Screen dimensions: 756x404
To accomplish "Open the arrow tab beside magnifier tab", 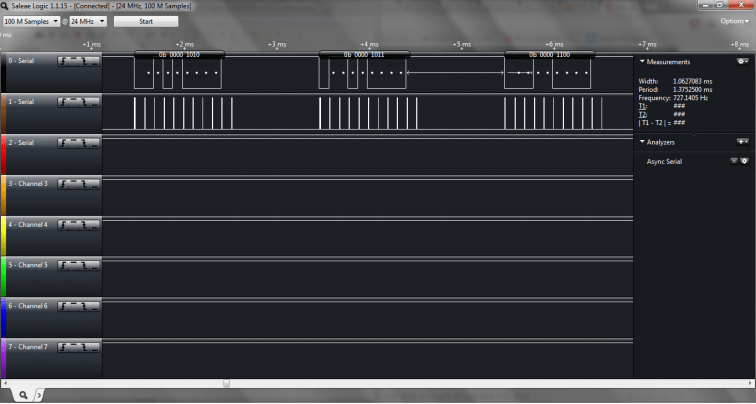I will [40, 395].
